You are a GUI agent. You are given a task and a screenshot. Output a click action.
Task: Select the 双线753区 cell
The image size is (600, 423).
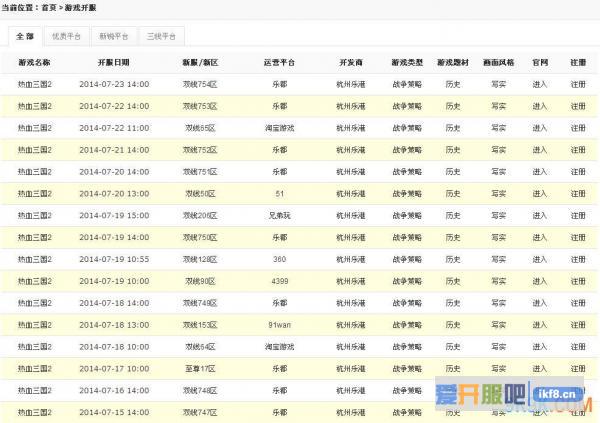point(200,106)
